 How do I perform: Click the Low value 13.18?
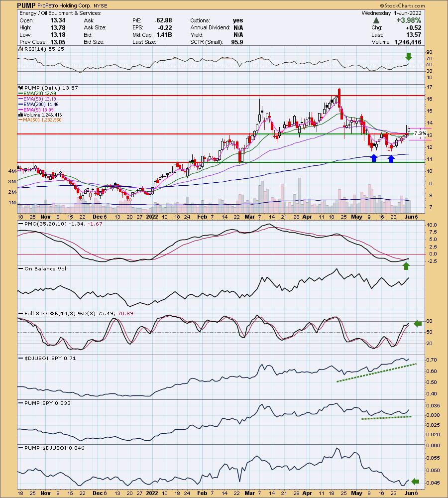[x=58, y=35]
